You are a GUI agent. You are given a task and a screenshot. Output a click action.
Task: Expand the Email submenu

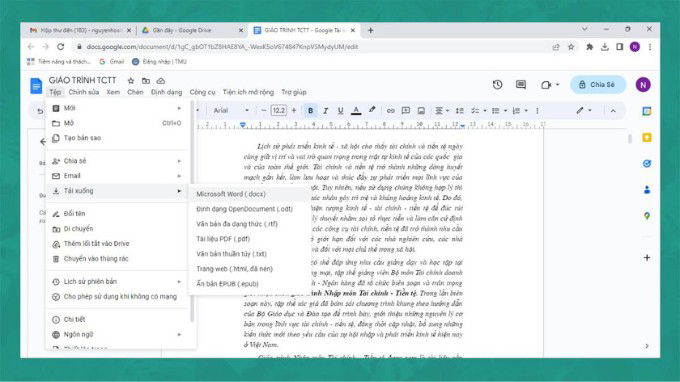click(117, 176)
